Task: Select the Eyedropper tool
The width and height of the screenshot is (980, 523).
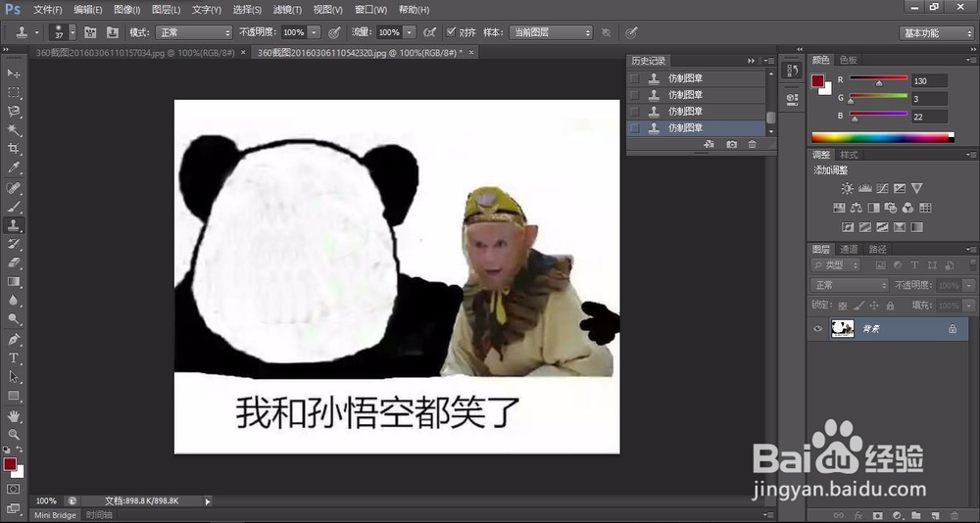Action: point(14,167)
